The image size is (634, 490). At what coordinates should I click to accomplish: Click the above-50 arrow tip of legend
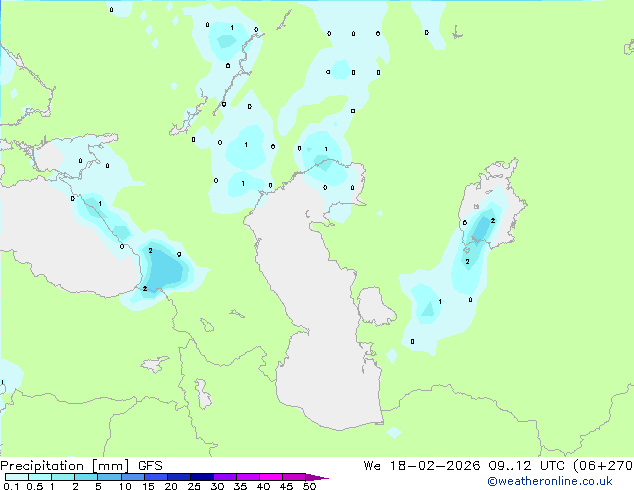tap(317, 477)
